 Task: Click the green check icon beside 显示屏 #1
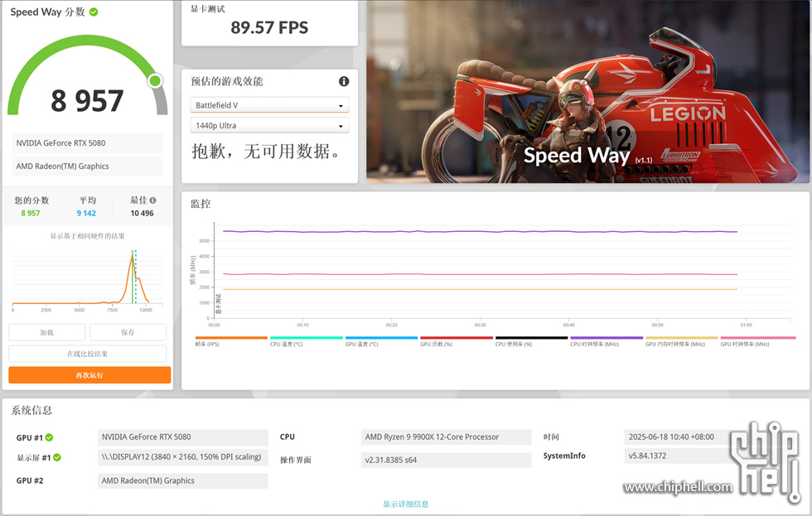[x=57, y=457]
